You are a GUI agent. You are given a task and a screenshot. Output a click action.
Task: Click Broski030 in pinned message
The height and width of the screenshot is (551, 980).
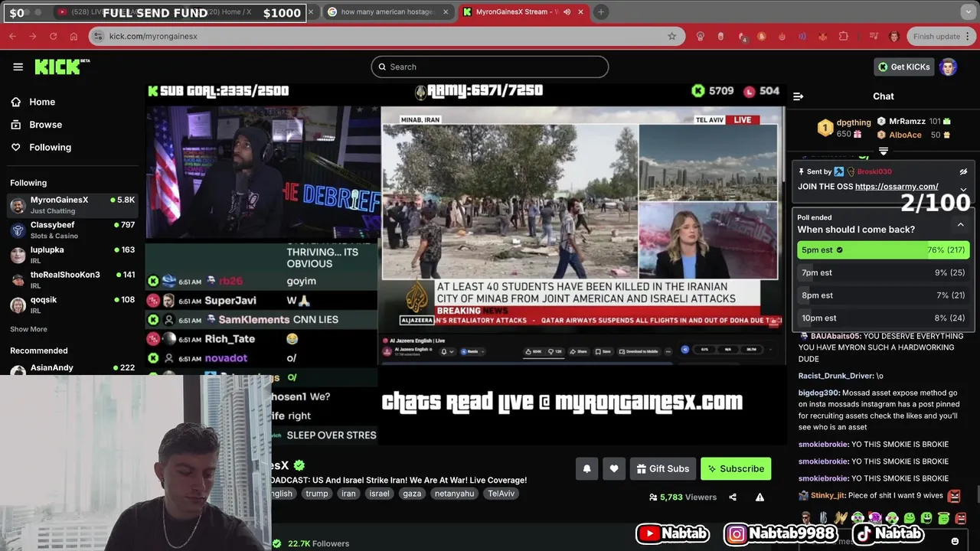(874, 171)
